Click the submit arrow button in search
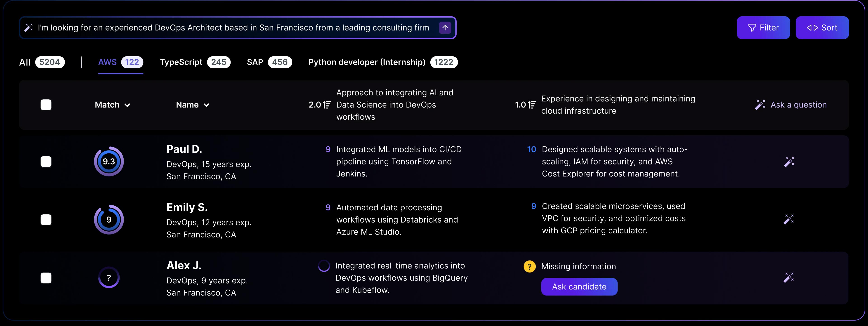 pos(446,27)
